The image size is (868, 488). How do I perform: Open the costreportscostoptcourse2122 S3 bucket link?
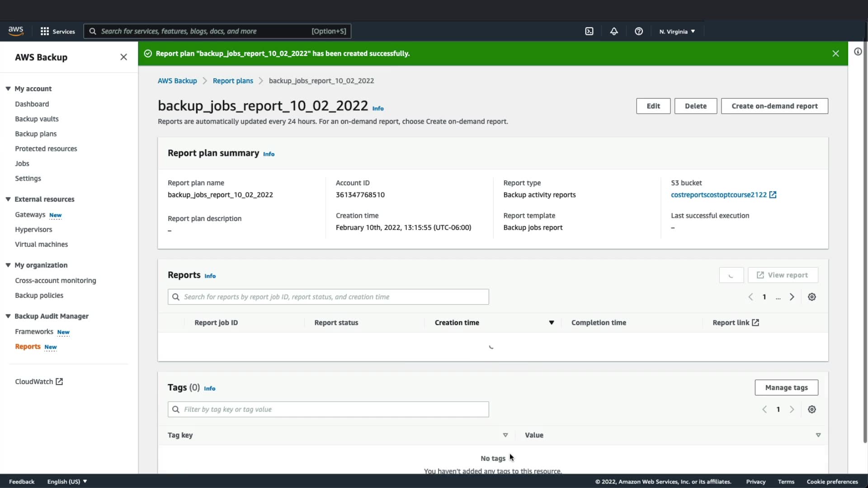(x=719, y=195)
